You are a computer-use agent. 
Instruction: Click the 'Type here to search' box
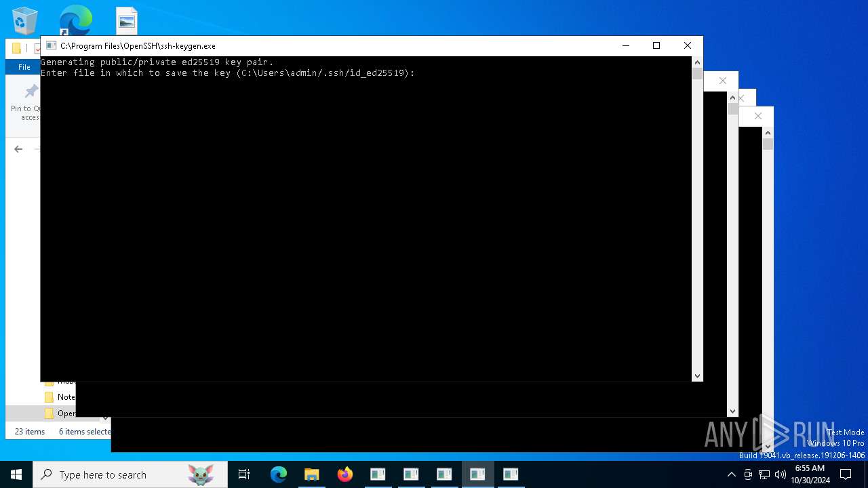pyautogui.click(x=130, y=474)
